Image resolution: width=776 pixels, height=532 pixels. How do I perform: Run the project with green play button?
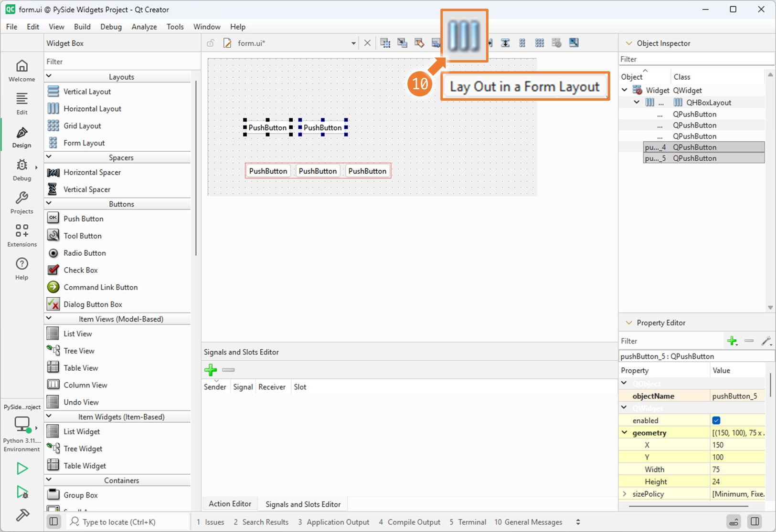coord(22,468)
